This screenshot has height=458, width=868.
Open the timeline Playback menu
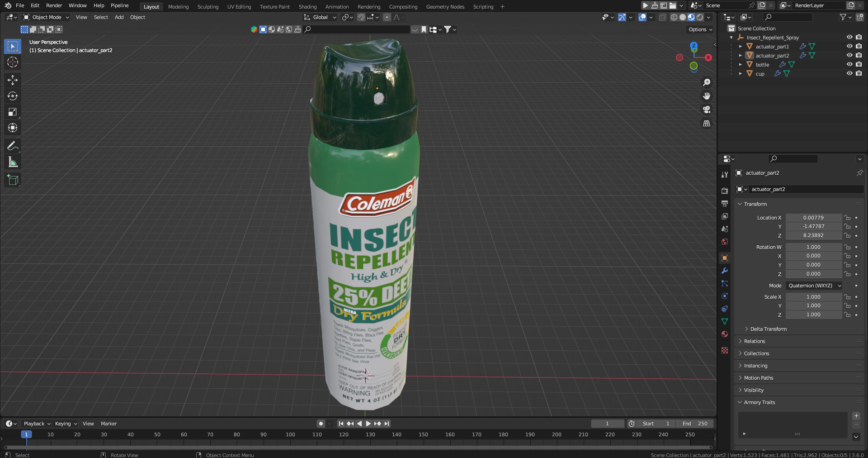pyautogui.click(x=37, y=424)
